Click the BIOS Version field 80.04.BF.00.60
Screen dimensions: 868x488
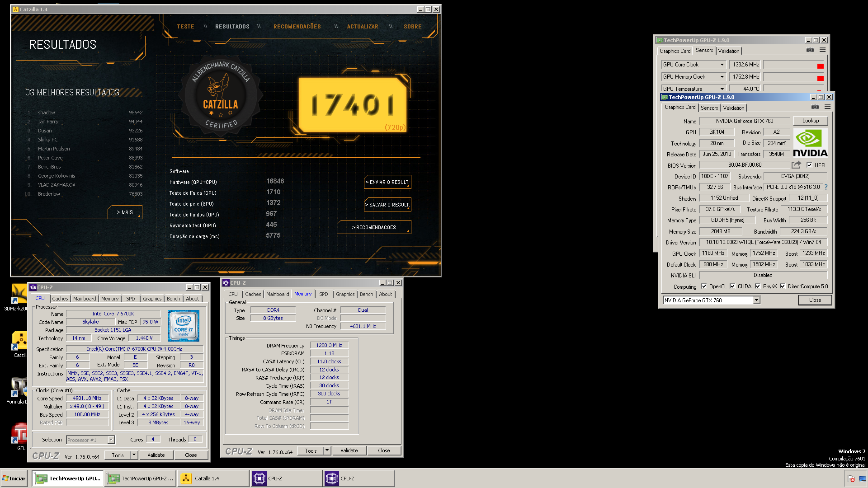744,165
